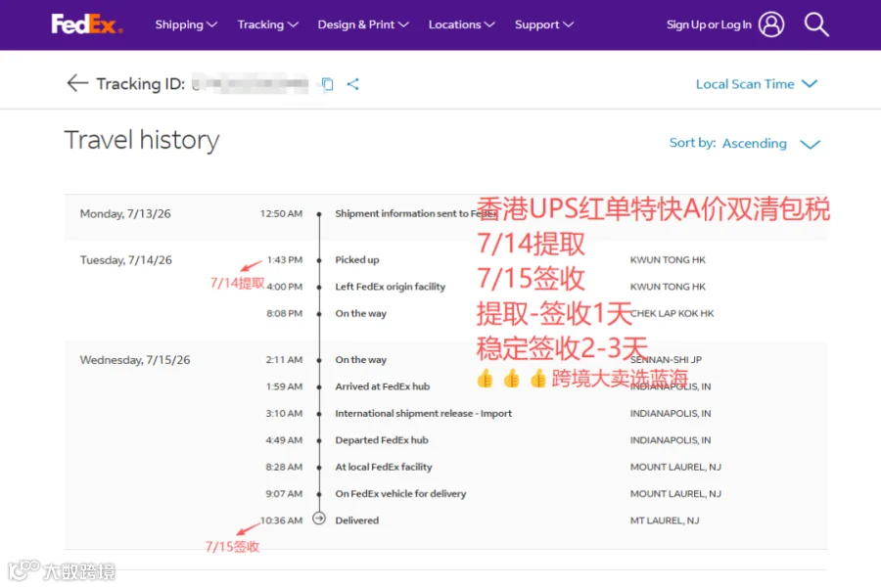Copy the tracking ID with copy icon
Image resolution: width=881 pixels, height=588 pixels.
tap(327, 84)
